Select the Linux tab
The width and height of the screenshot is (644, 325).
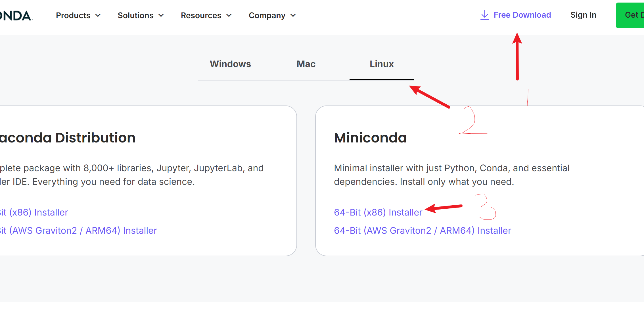tap(381, 64)
